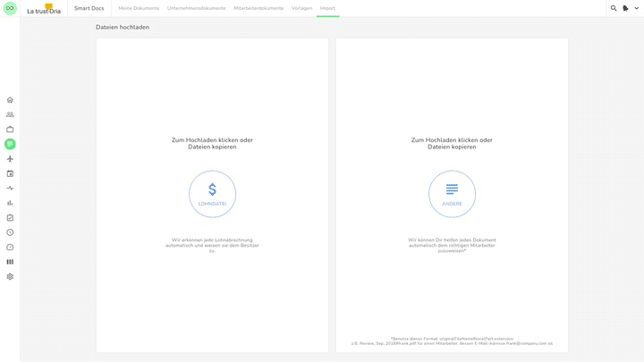
Task: Click the search magnifier icon
Action: point(614,8)
